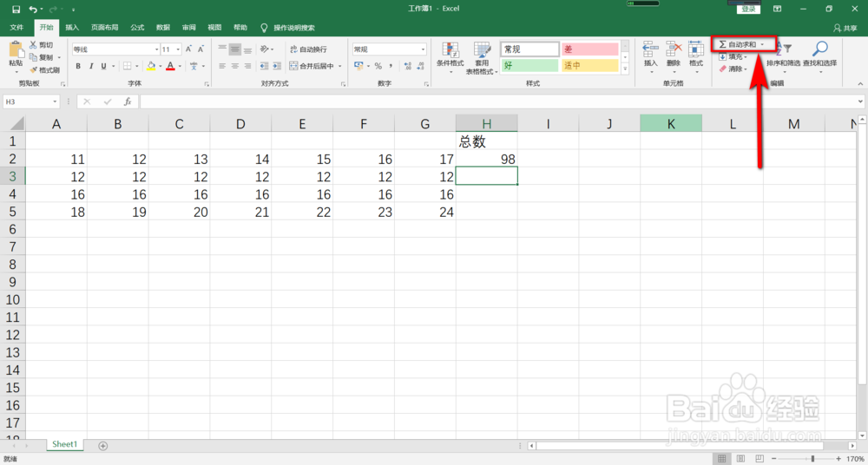The image size is (868, 465).
Task: Decrease indent in the alignment group
Action: (264, 66)
